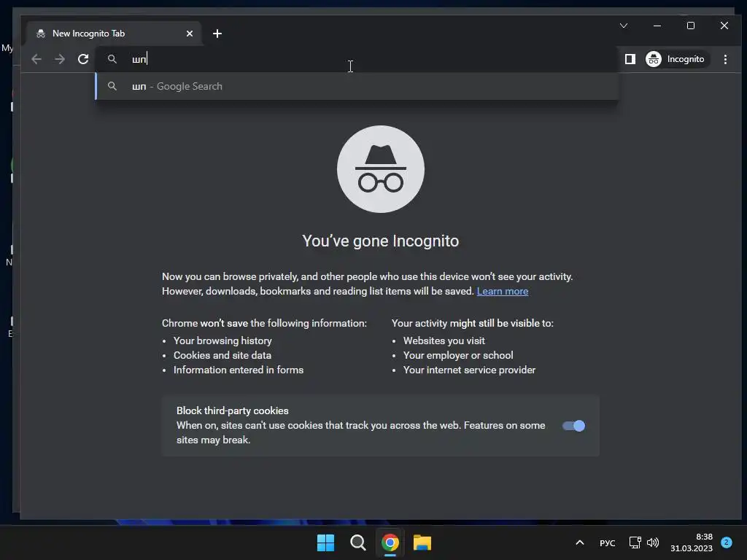Open the side panel icon
The width and height of the screenshot is (747, 560).
coord(630,59)
